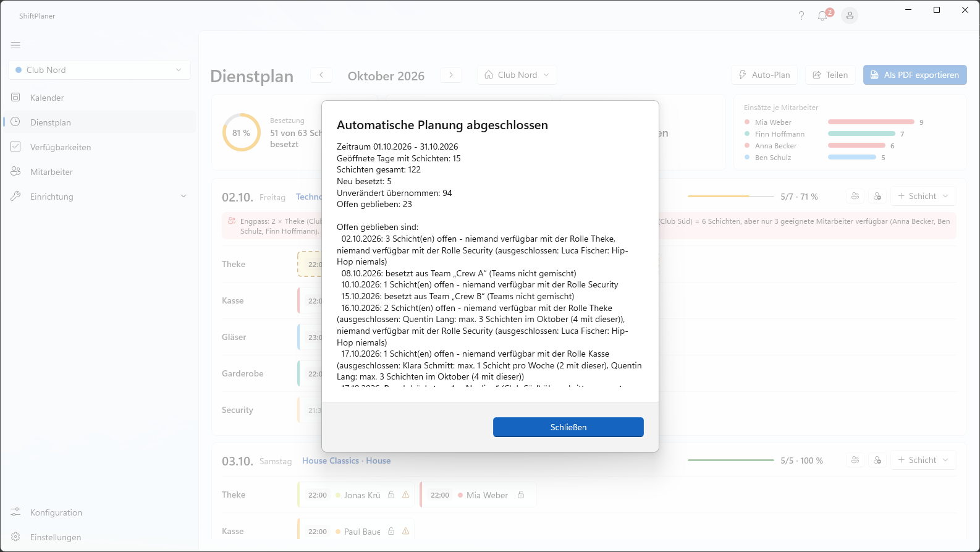Toggle lock on Jonas Krü shift
Image resolution: width=980 pixels, height=552 pixels.
(x=391, y=495)
